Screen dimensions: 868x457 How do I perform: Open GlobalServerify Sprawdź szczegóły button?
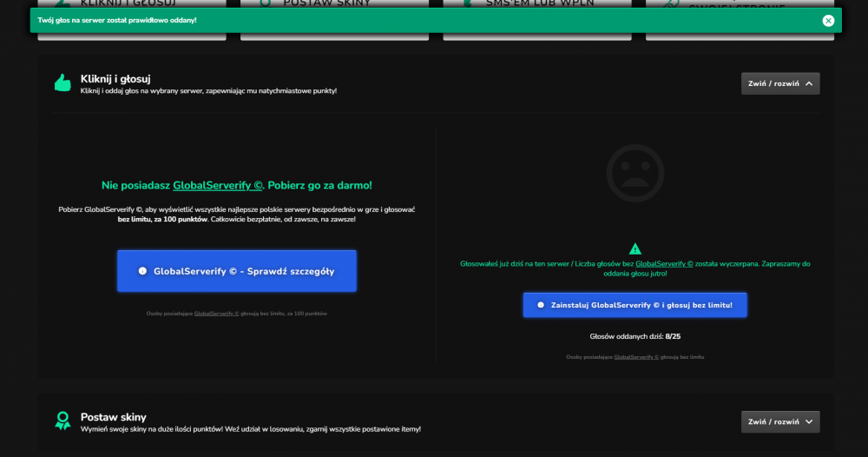coord(236,271)
